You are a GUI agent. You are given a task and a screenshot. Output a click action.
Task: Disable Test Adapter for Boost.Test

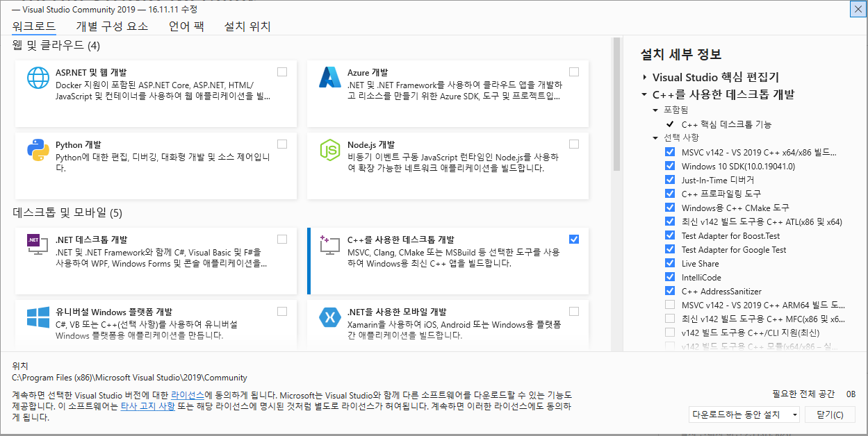click(x=670, y=235)
